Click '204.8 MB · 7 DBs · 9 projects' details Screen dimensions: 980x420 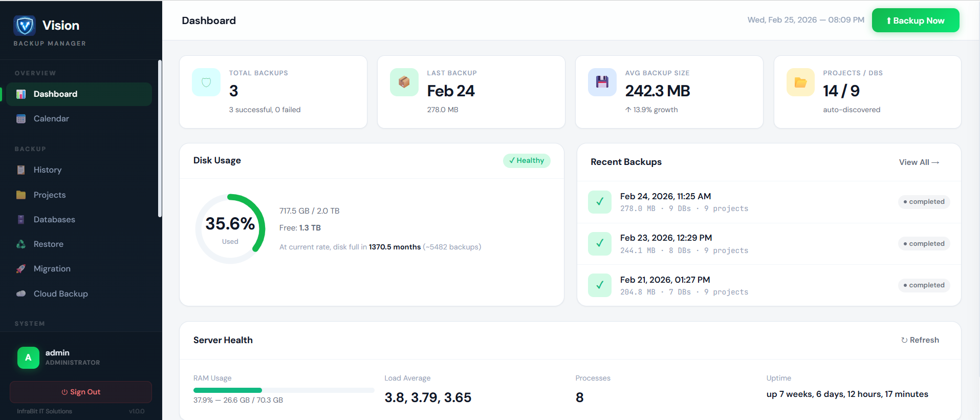tap(684, 292)
